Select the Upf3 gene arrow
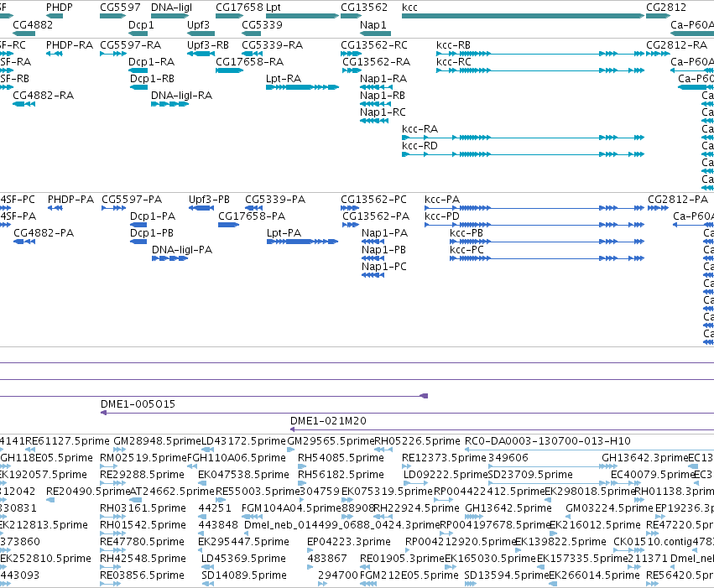 point(201,34)
